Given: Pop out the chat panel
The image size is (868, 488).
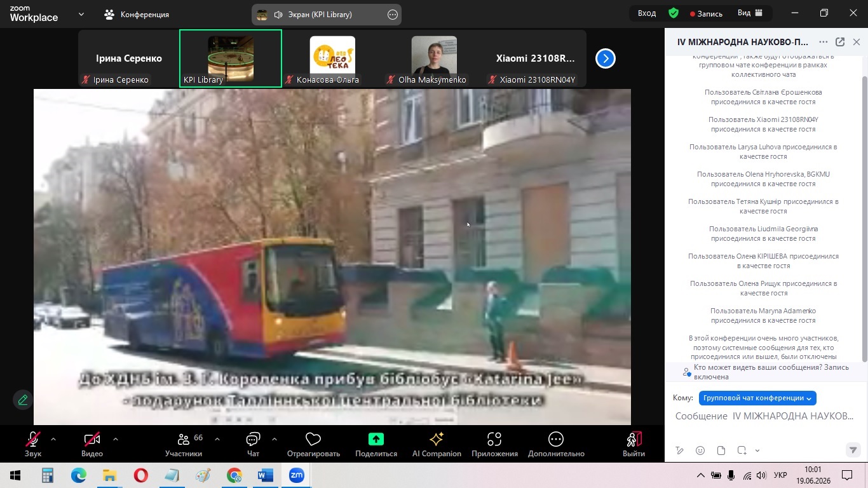Looking at the screenshot, I should 840,42.
